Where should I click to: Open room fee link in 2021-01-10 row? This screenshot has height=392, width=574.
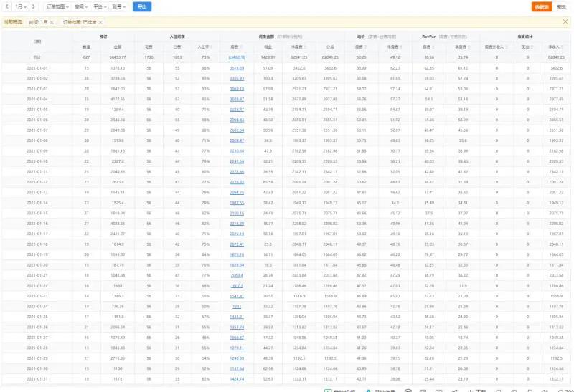237,161
